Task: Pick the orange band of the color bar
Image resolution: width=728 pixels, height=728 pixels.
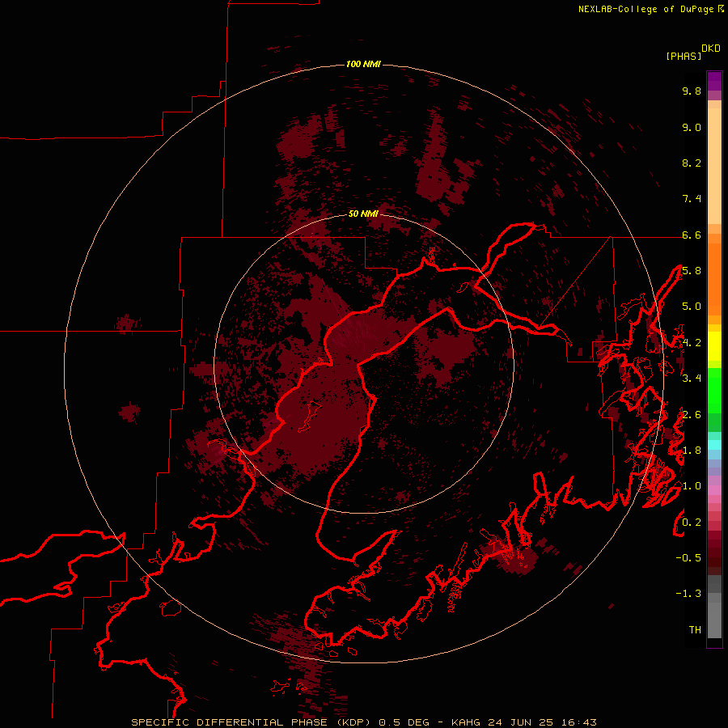Action: coord(714,280)
